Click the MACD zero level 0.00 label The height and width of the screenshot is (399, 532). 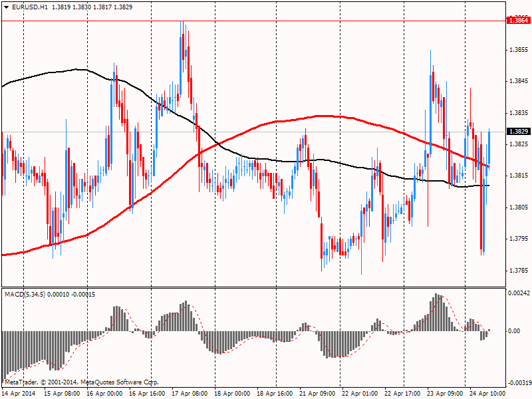515,331
